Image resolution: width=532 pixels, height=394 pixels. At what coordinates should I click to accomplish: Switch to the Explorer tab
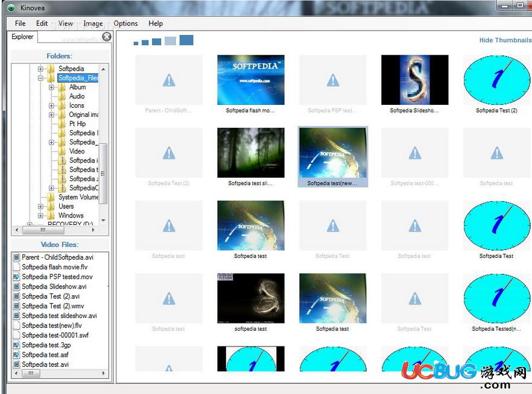point(22,37)
